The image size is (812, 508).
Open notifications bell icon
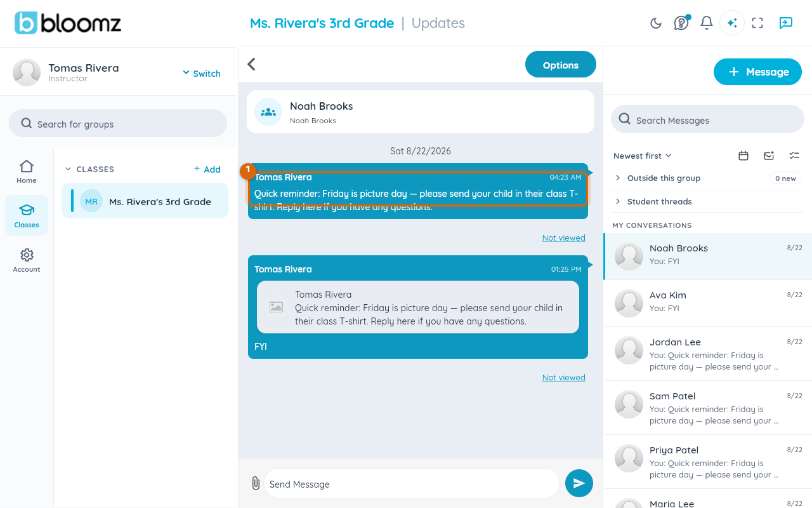[707, 23]
